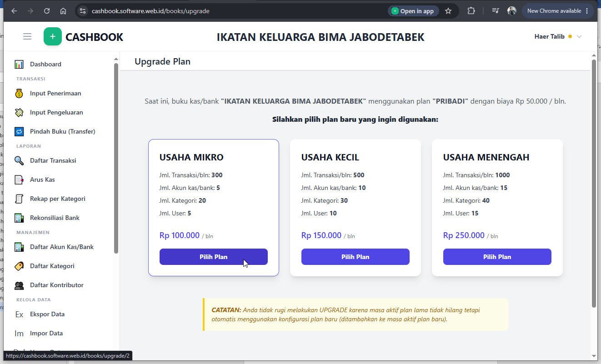View site information icon in address bar

tap(82, 11)
